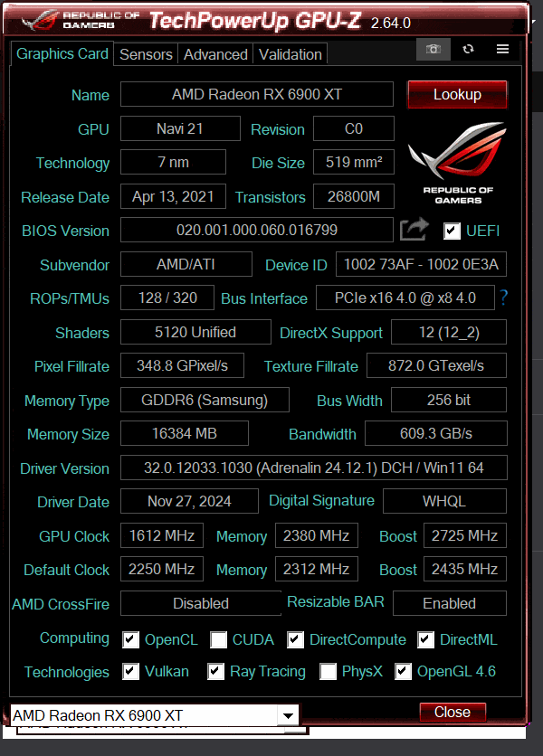The height and width of the screenshot is (756, 543).
Task: Click the BIOS share/export arrow icon
Action: [414, 229]
